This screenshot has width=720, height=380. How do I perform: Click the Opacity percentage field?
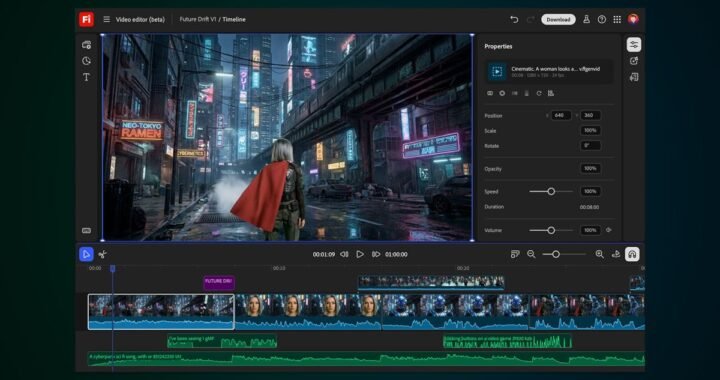pyautogui.click(x=591, y=168)
